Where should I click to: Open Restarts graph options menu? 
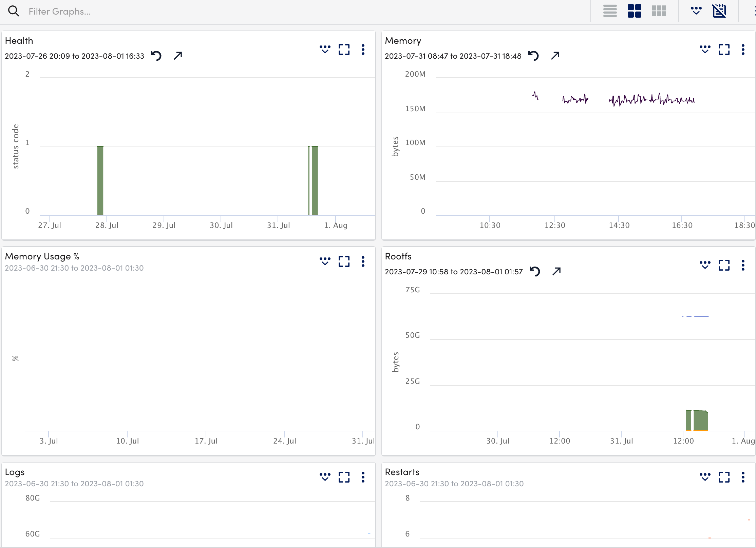[743, 477]
